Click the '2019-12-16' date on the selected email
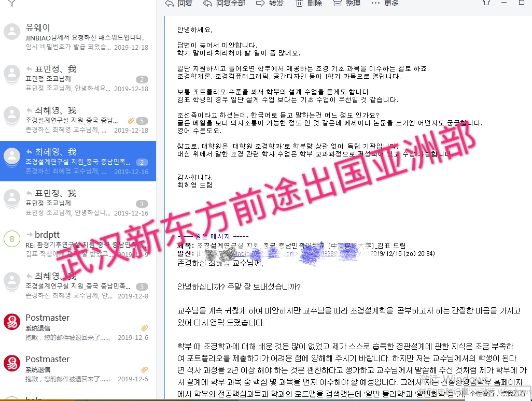 click(131, 172)
